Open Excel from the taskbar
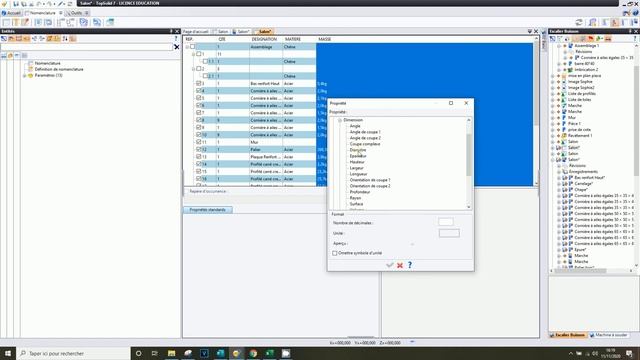 tap(269, 353)
